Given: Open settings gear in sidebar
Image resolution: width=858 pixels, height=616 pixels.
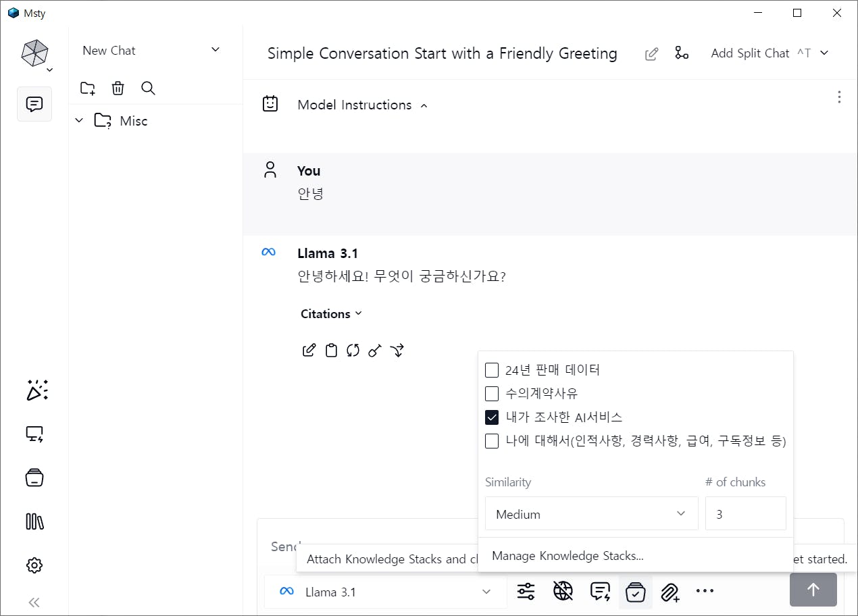Looking at the screenshot, I should click(34, 565).
